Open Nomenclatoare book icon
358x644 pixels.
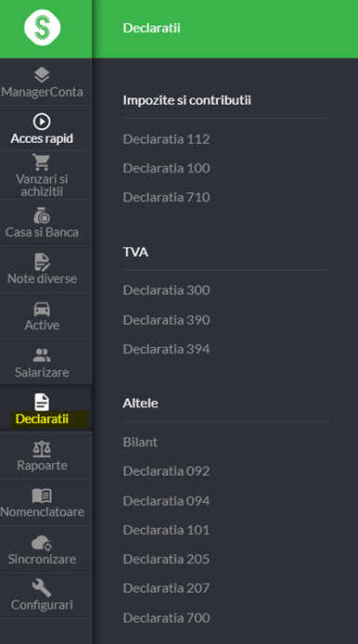[42, 496]
